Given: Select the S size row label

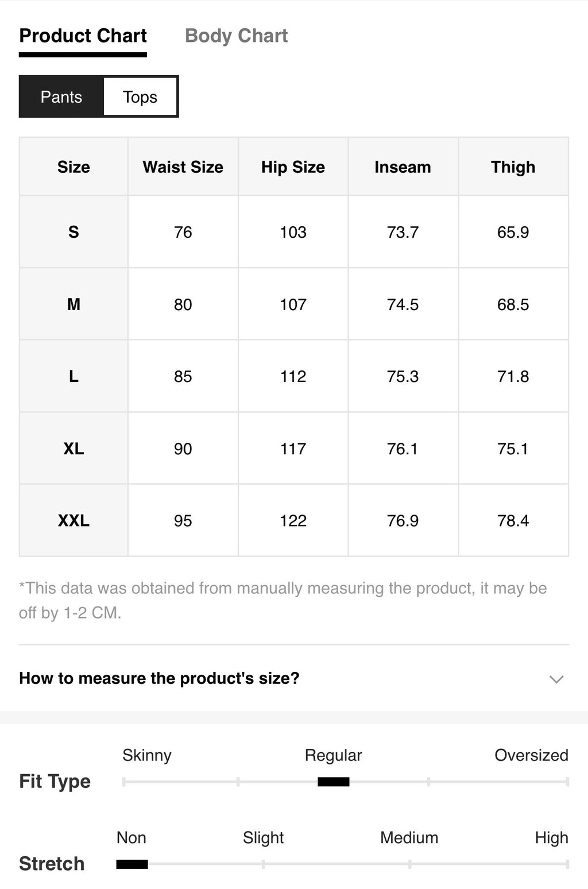Looking at the screenshot, I should (73, 232).
